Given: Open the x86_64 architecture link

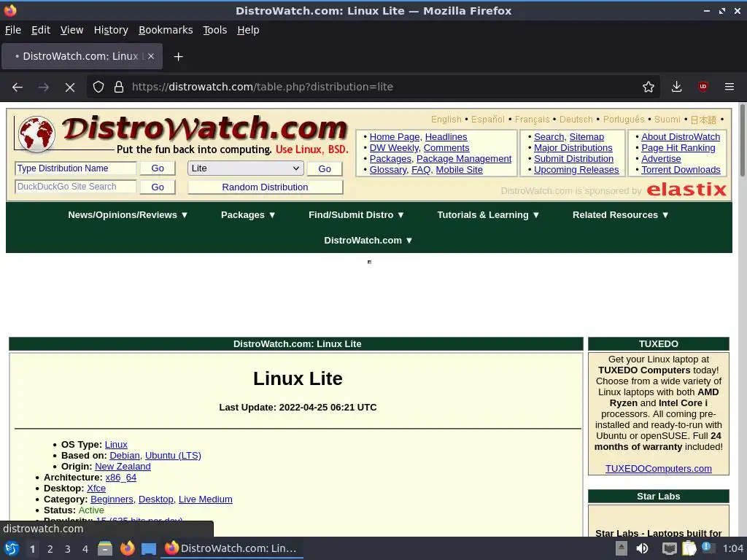Looking at the screenshot, I should tap(120, 478).
